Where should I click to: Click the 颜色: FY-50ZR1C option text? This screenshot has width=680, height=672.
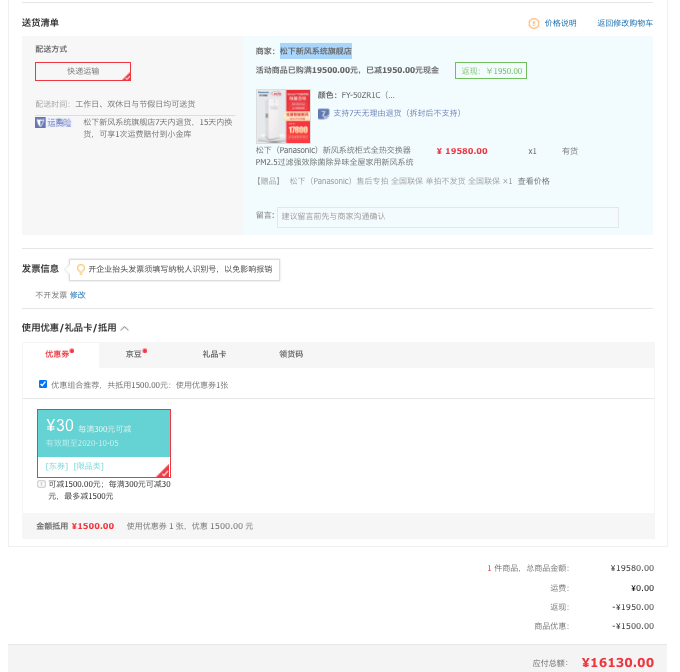[356, 95]
